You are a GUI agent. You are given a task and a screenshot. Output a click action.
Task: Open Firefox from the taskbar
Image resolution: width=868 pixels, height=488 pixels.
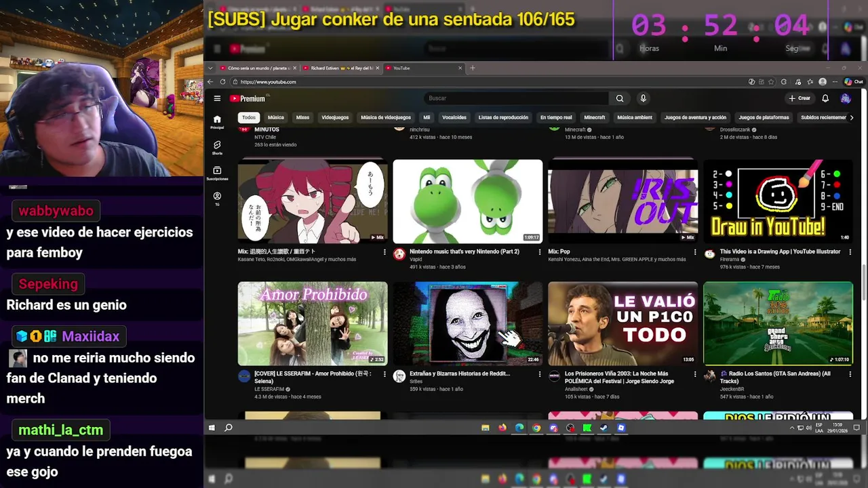(x=502, y=428)
